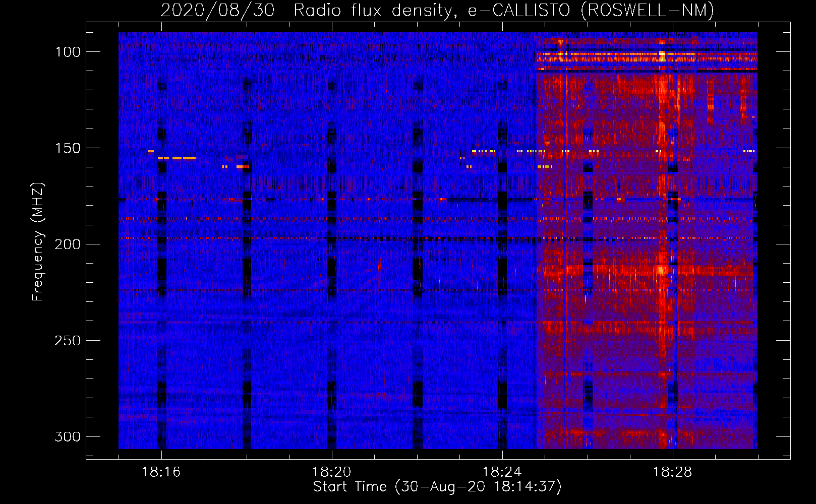Click the 250 frequency tick label
Image resolution: width=816 pixels, height=504 pixels.
(68, 341)
